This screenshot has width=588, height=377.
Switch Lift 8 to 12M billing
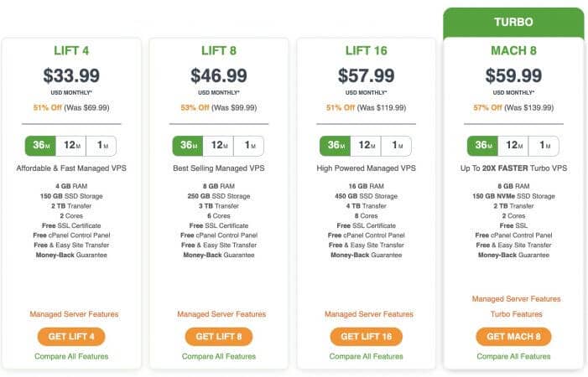pyautogui.click(x=218, y=146)
